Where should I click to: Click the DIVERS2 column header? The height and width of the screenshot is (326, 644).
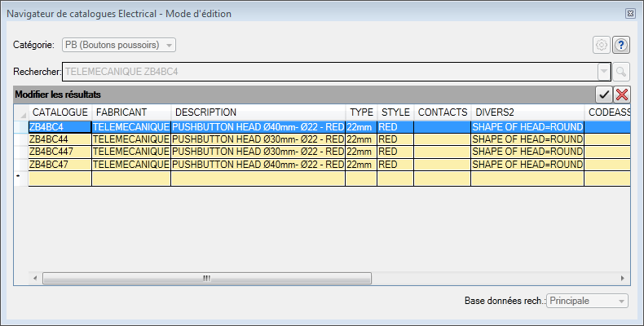pos(527,112)
